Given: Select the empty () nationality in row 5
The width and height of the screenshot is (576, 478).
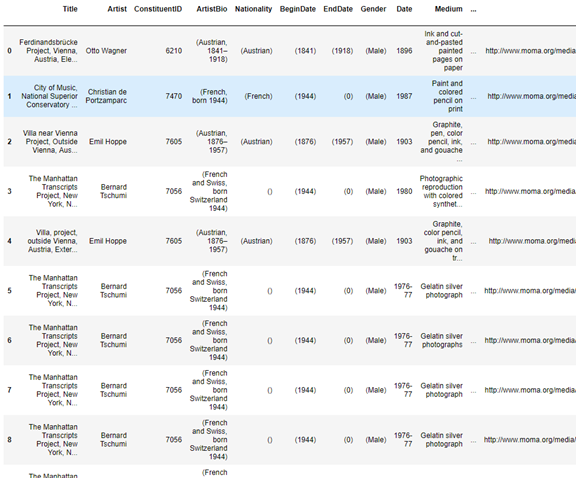Looking at the screenshot, I should tap(270, 291).
